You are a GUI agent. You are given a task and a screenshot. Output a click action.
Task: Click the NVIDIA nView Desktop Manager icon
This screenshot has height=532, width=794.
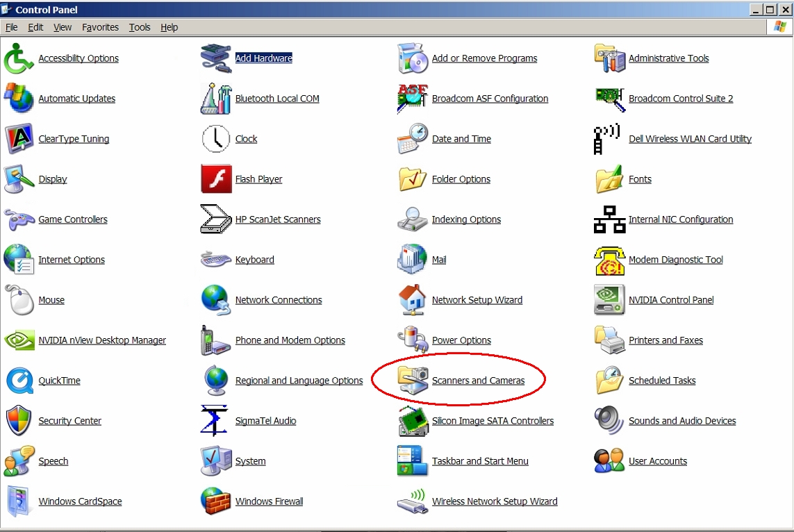pyautogui.click(x=19, y=340)
